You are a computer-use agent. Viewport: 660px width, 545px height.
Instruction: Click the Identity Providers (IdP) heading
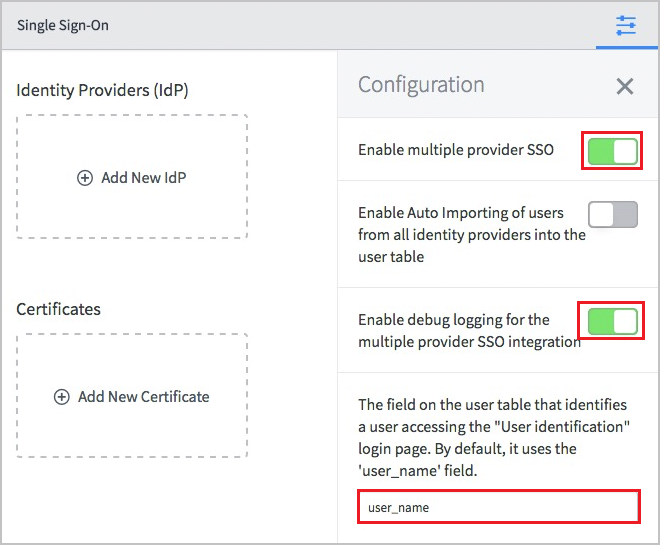[102, 90]
